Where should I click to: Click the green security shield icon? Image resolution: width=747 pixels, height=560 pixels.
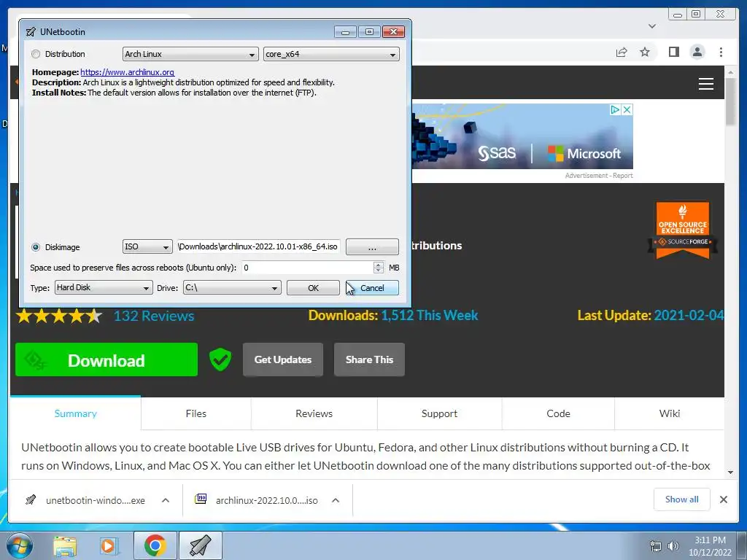tap(220, 359)
